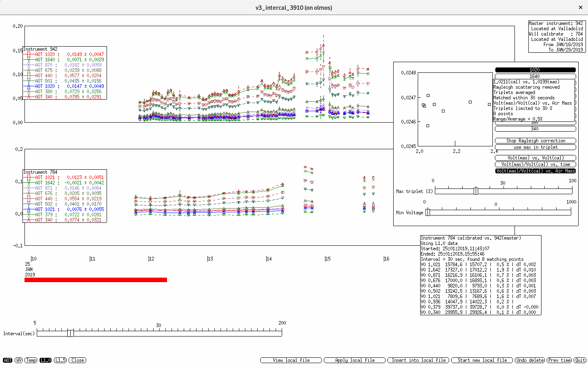Click the 'V0 0.379 39737.0' results row
This screenshot has height=368, width=588.
[480, 307]
